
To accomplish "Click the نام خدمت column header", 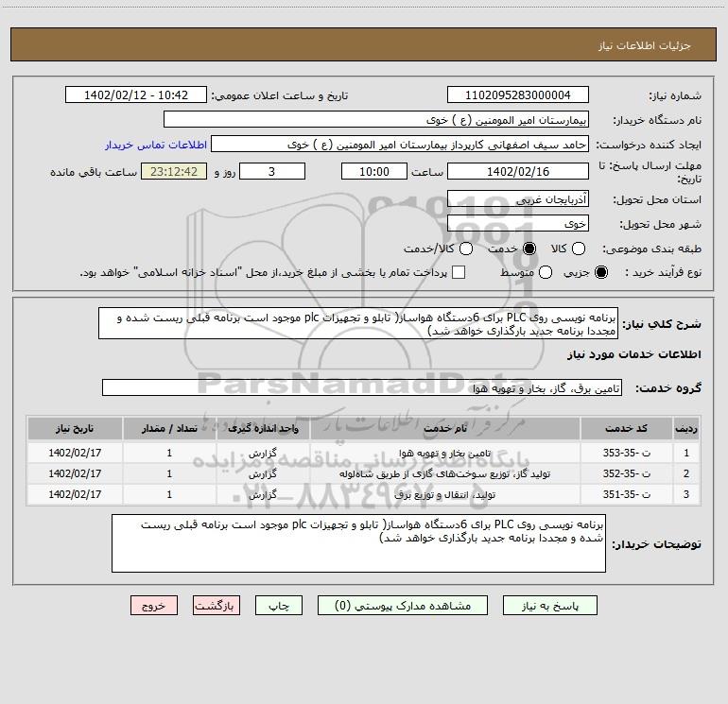I will tap(444, 428).
